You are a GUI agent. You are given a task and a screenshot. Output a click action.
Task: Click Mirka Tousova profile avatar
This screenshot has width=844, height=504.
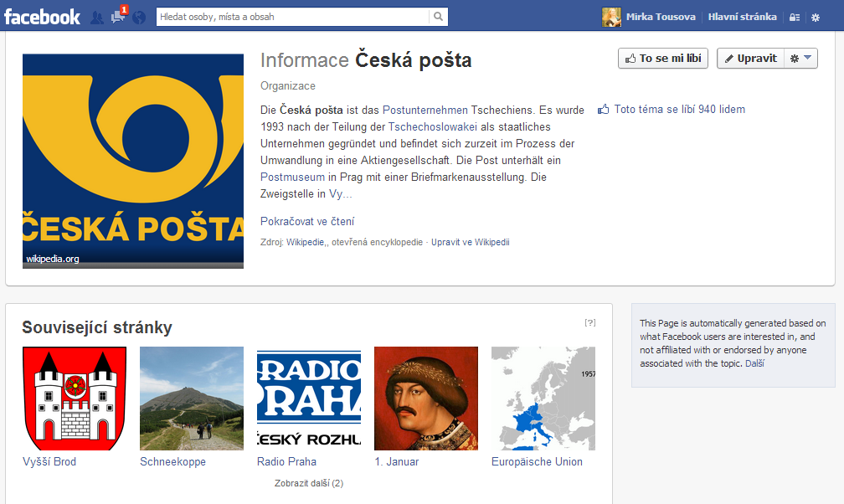[x=611, y=17]
